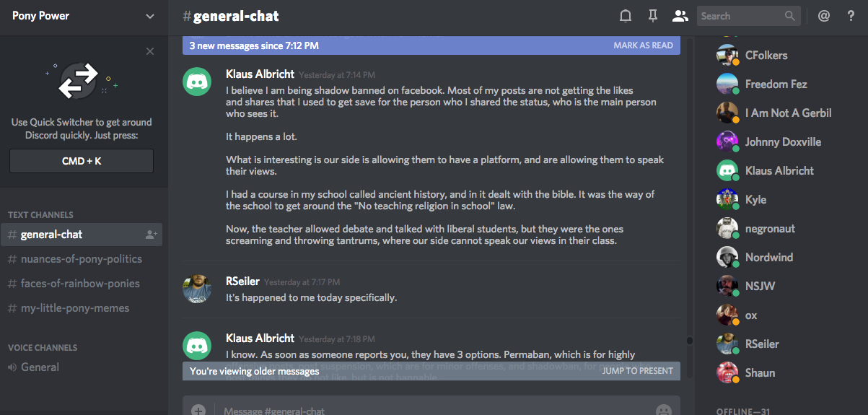Click the emoji picker smiley icon

[x=663, y=410]
